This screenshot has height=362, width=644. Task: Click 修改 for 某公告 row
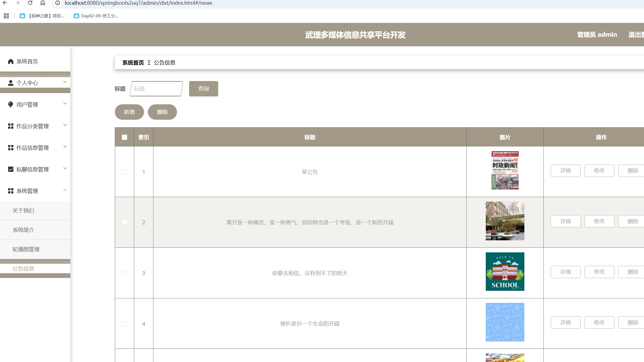(x=599, y=171)
